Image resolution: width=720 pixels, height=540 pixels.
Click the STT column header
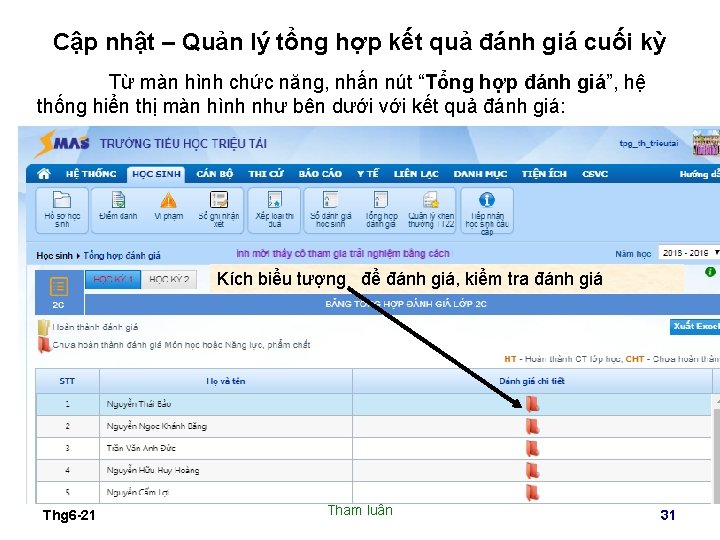coord(67,381)
